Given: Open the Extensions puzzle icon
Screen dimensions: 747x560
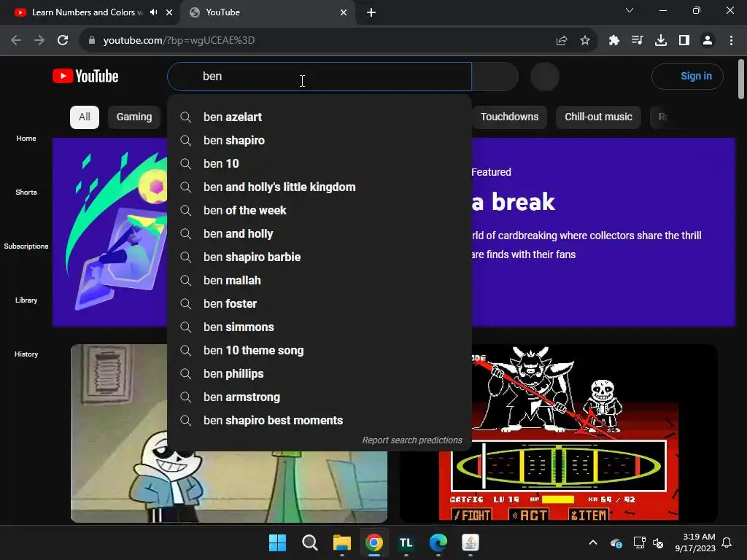Looking at the screenshot, I should [x=614, y=41].
